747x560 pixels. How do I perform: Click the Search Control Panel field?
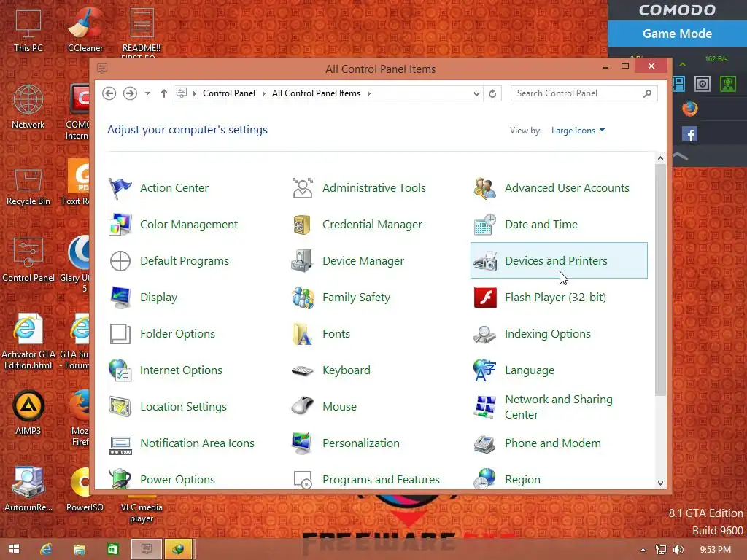(x=584, y=93)
